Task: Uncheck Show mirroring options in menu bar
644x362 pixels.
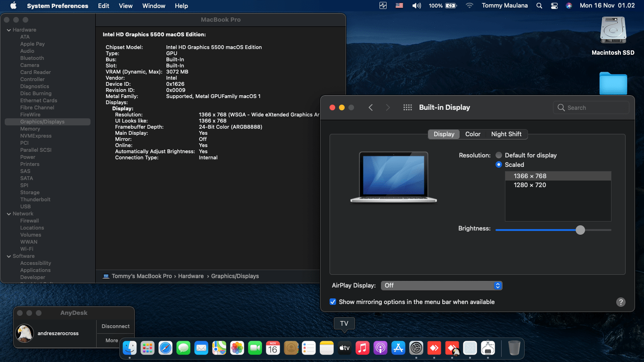Action: (x=333, y=302)
